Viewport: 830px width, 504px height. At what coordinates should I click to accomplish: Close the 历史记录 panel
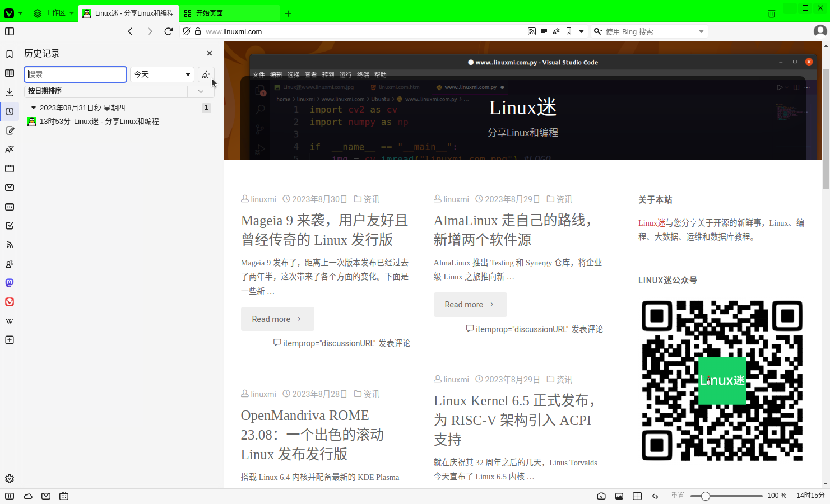[210, 53]
